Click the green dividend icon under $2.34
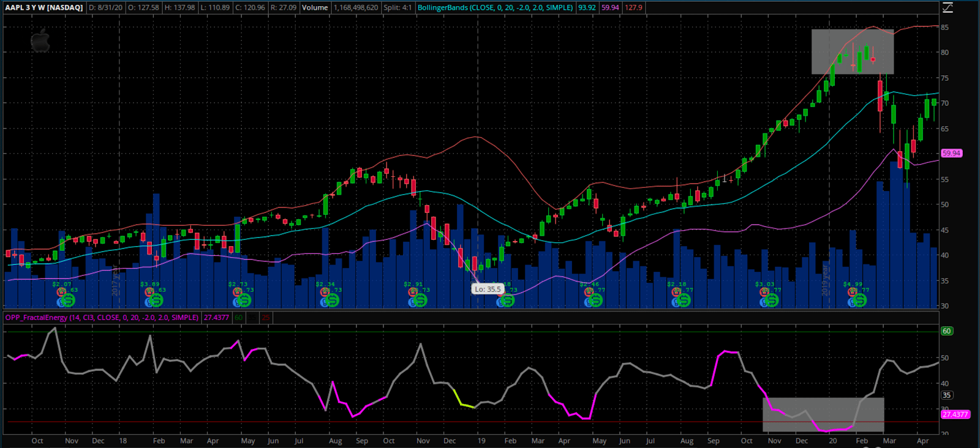This screenshot has height=448, width=980. (x=332, y=301)
